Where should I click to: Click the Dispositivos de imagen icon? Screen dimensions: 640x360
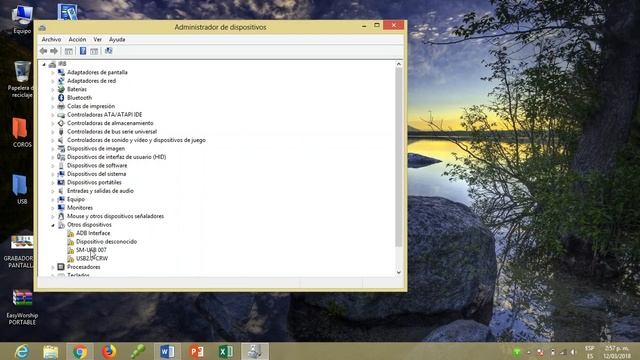pos(61,149)
